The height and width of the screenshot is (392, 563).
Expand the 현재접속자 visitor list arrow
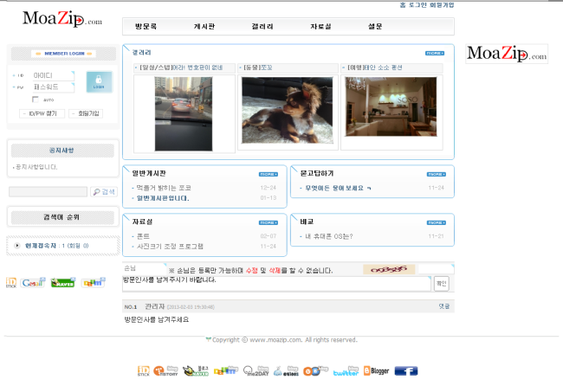17,246
